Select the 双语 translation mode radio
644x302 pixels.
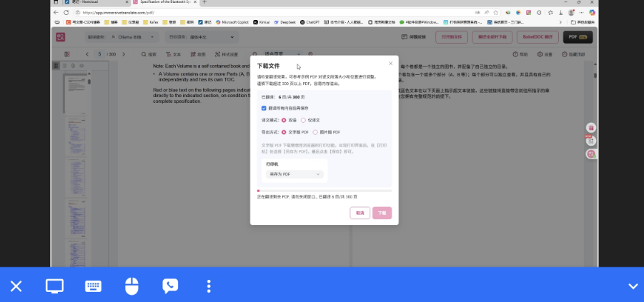click(x=284, y=120)
